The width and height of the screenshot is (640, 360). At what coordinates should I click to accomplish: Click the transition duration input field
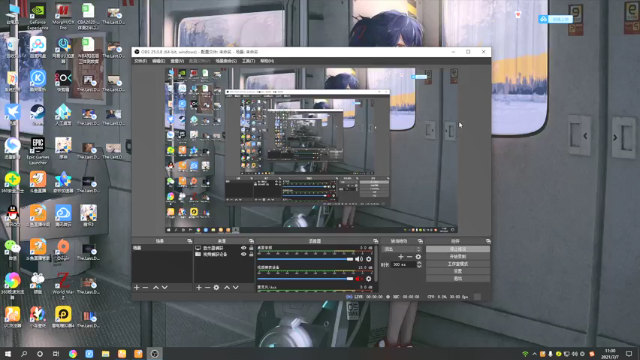404,264
